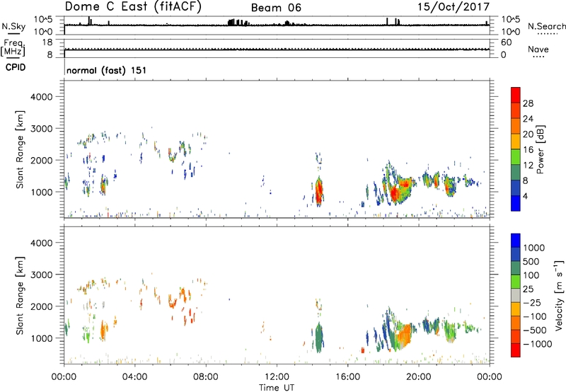The width and height of the screenshot is (566, 392).
Task: Click the rightmost '00:00' time tick label
Action: point(490,377)
